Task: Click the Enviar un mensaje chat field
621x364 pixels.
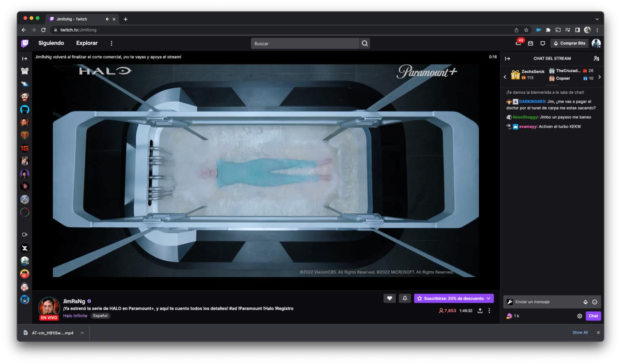Action: pos(552,302)
